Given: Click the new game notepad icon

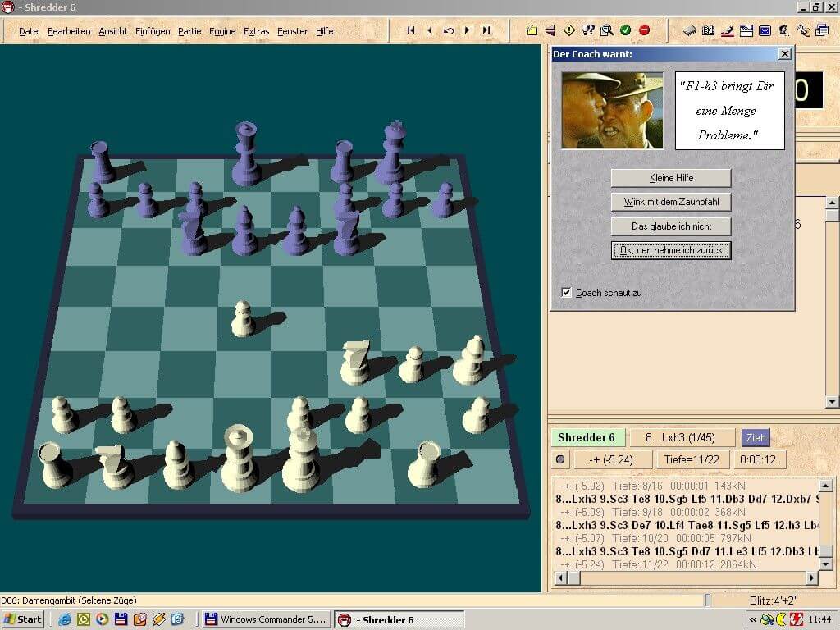Looking at the screenshot, I should tap(532, 30).
